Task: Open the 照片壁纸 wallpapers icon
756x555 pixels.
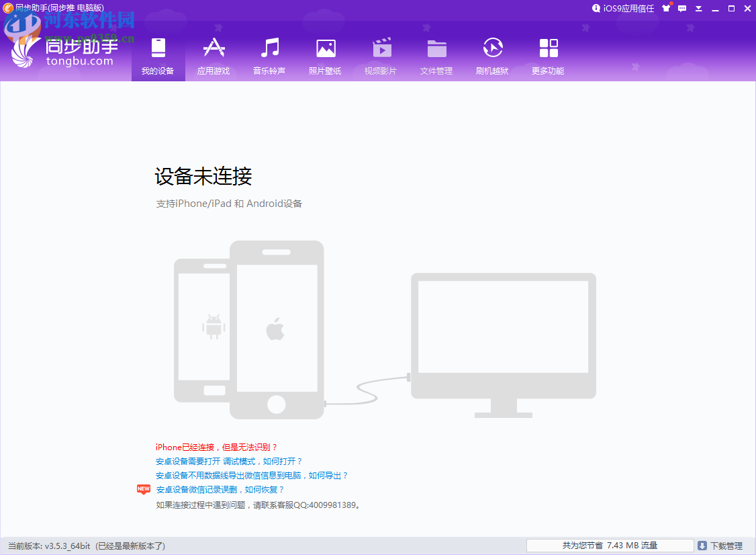Action: (x=325, y=47)
